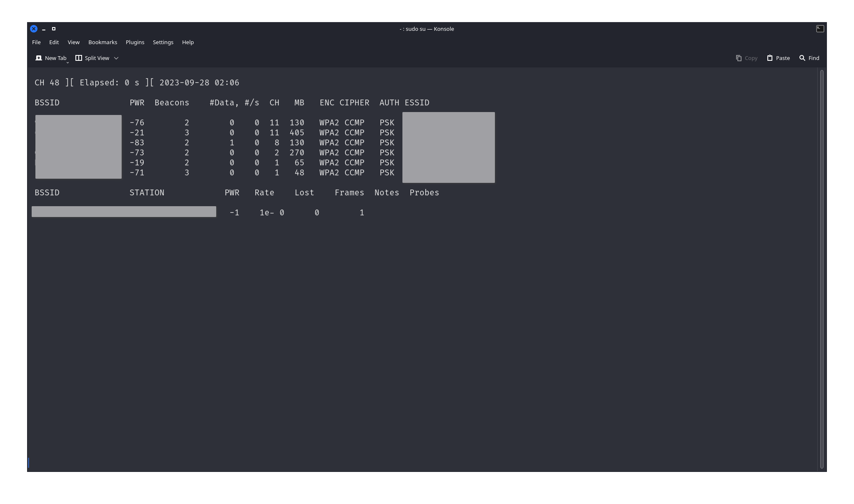Click the MB column header
This screenshot has height=504, width=854.
pyautogui.click(x=300, y=102)
